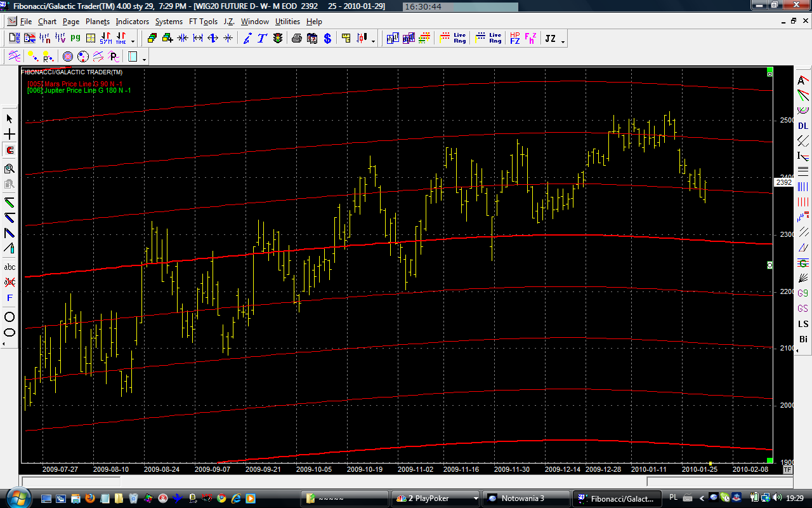
Task: Select the HP FZ toolbar icon
Action: (514, 38)
